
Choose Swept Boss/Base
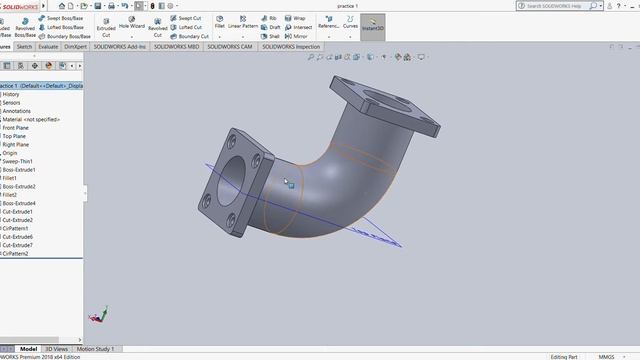[61, 18]
